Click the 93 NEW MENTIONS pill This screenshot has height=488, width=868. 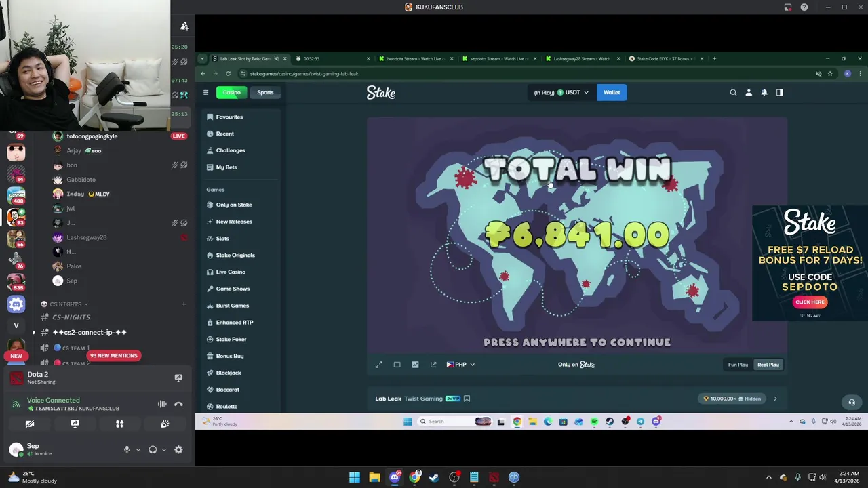pos(113,356)
